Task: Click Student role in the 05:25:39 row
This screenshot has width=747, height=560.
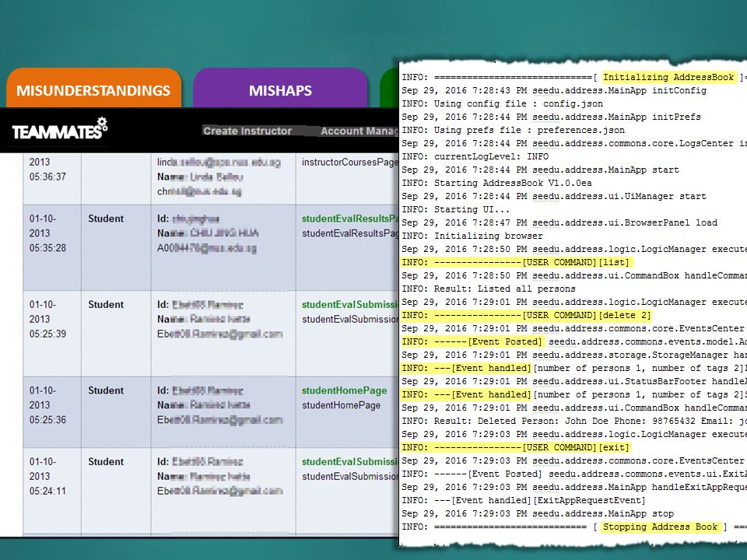Action: pos(106,305)
